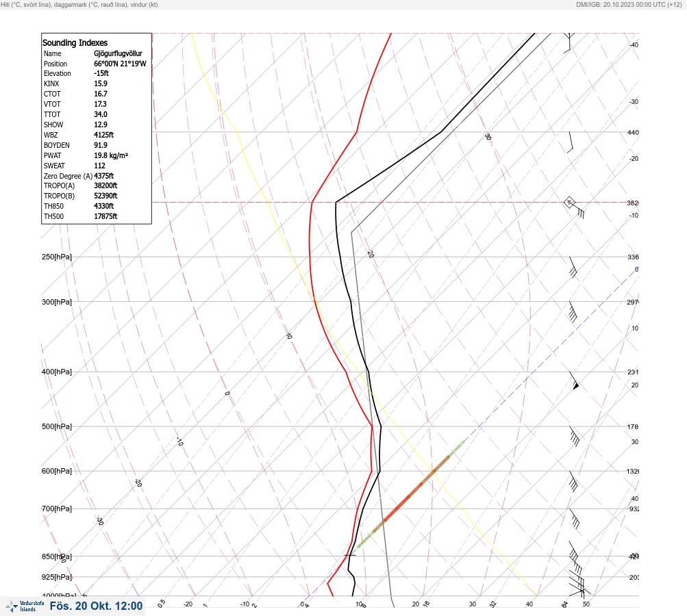The height and width of the screenshot is (616, 687).
Task: Click the TH850 value 4330ft
Action: pyautogui.click(x=104, y=206)
